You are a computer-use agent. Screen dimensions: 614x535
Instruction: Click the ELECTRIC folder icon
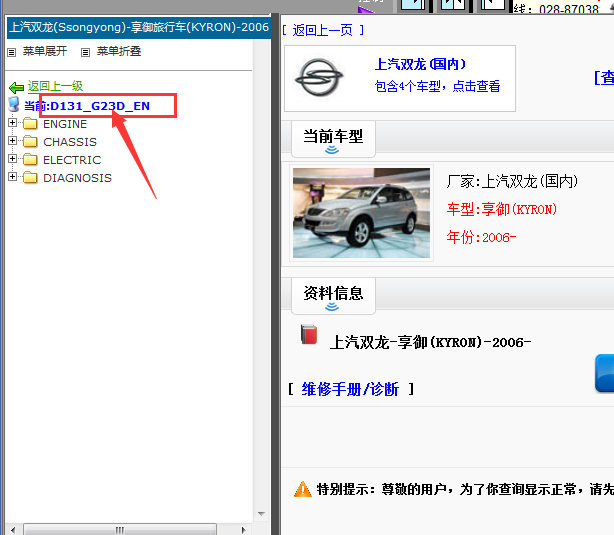click(x=30, y=160)
